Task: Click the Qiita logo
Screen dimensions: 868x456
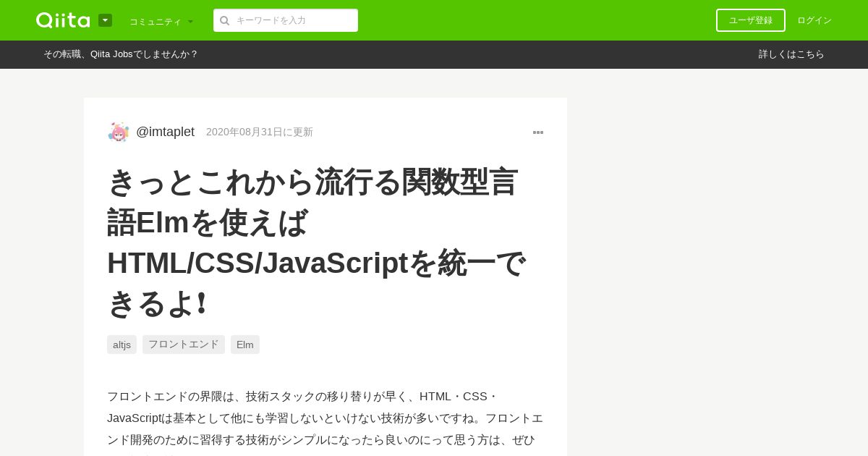Action: [63, 20]
